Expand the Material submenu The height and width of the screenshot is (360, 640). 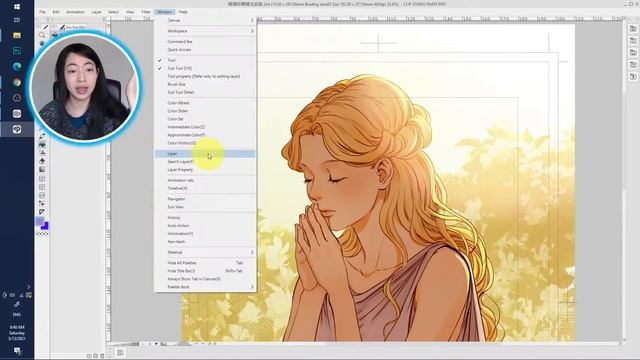[205, 252]
